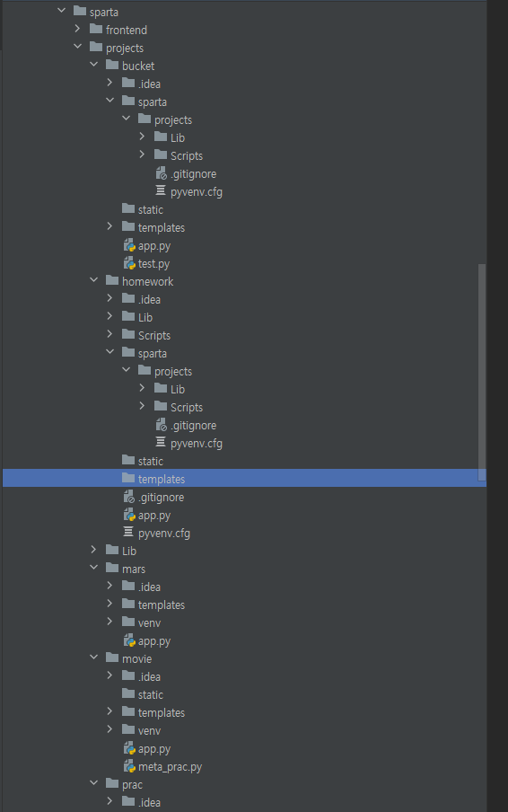
Task: Collapse the bucket folder
Action: click(93, 65)
